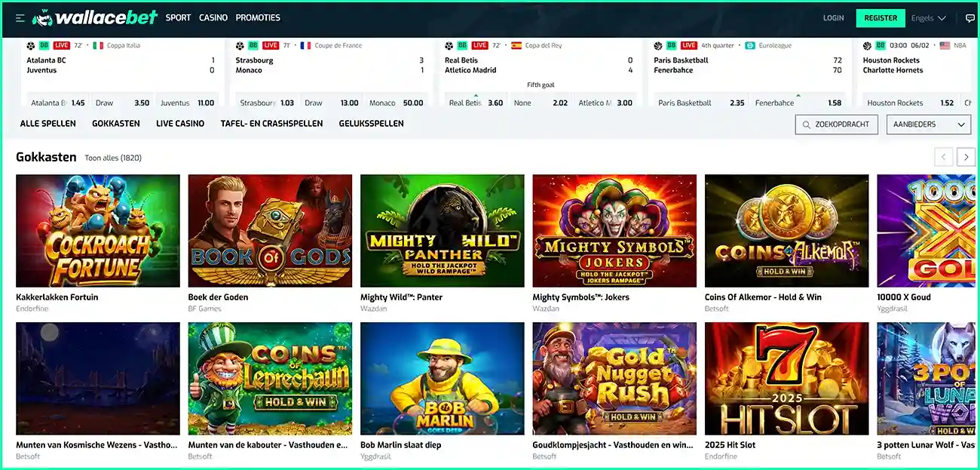Select Live Casino category tab
This screenshot has width=980, height=470.
pos(180,124)
